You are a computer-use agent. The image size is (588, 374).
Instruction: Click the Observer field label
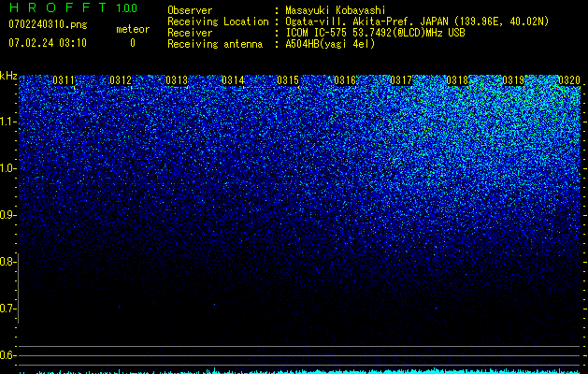[x=190, y=10]
